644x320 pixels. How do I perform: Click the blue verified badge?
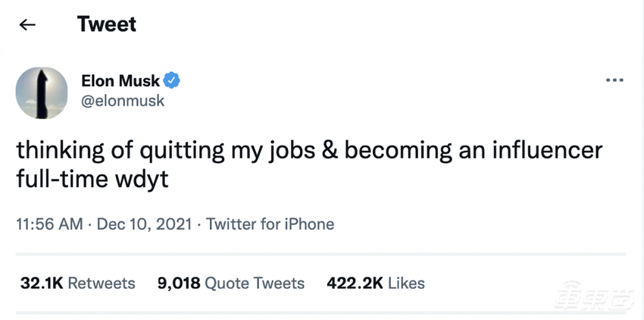[173, 80]
